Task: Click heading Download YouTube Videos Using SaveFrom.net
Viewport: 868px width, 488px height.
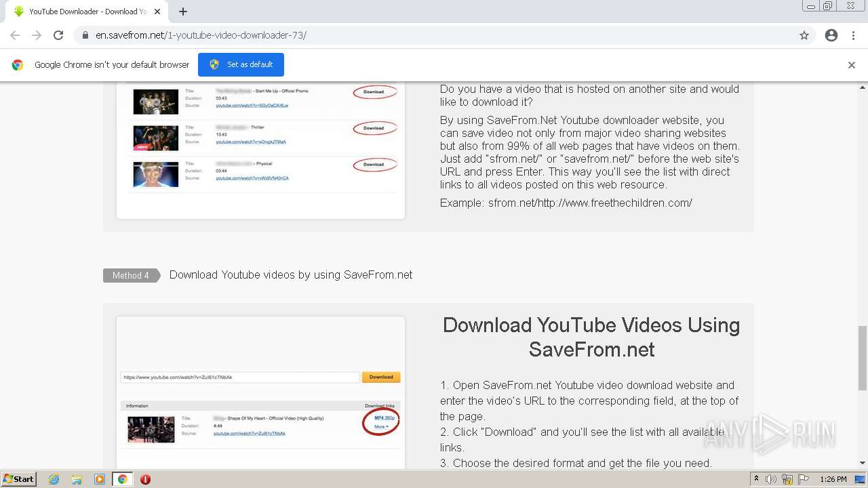Action: [x=591, y=337]
